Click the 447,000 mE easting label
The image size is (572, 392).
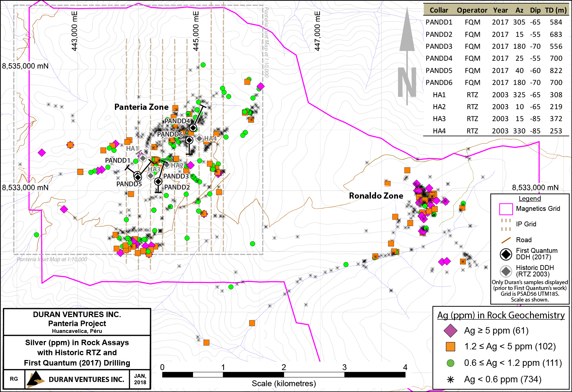pyautogui.click(x=317, y=31)
